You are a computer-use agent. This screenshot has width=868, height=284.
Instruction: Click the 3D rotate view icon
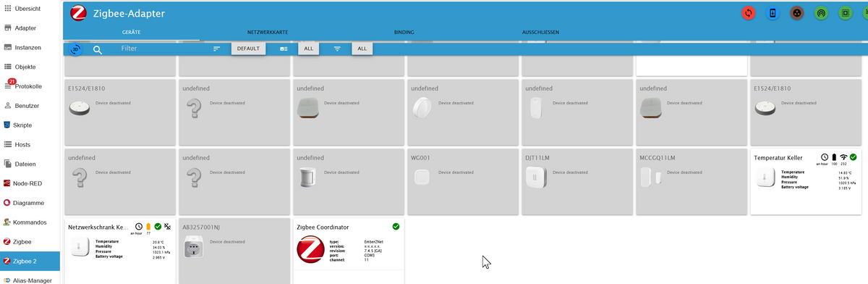click(75, 49)
